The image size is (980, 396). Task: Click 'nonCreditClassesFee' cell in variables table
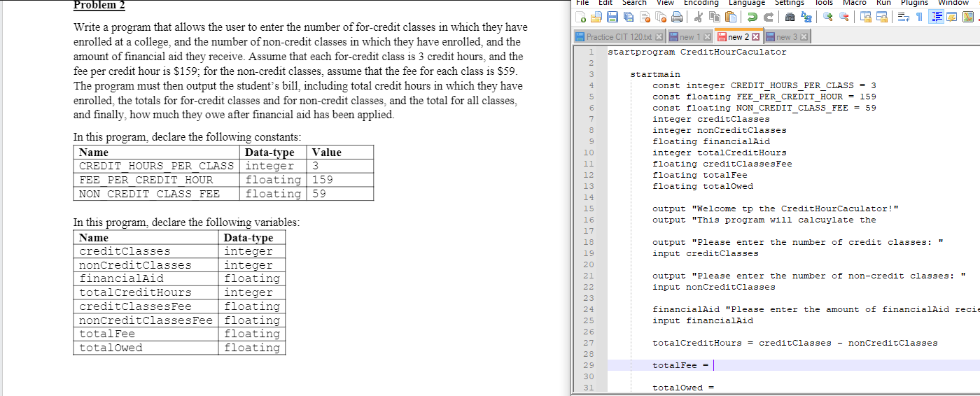click(x=144, y=320)
